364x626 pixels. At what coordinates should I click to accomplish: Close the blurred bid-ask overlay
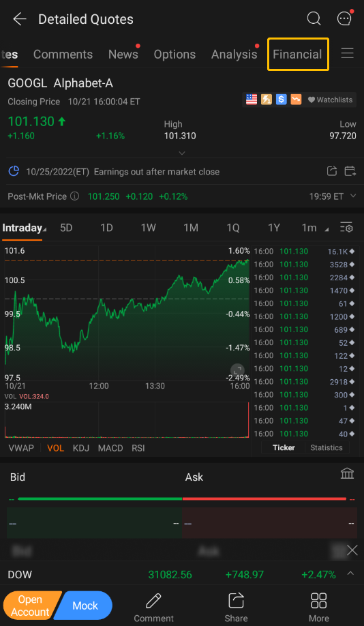click(352, 551)
